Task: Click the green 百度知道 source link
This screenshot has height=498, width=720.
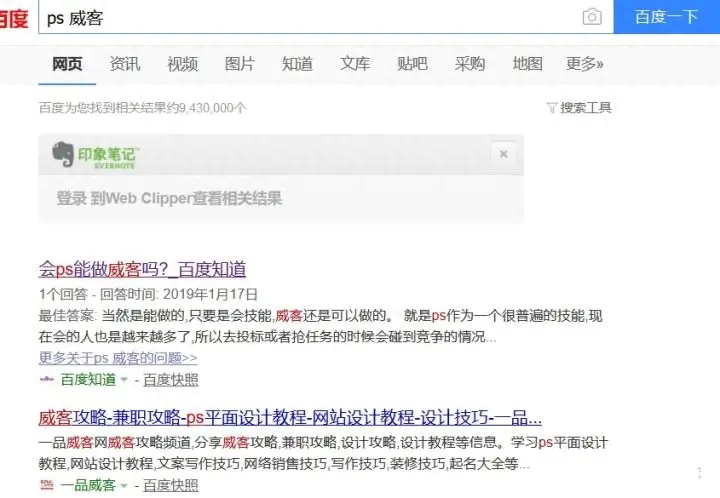Action: [88, 380]
